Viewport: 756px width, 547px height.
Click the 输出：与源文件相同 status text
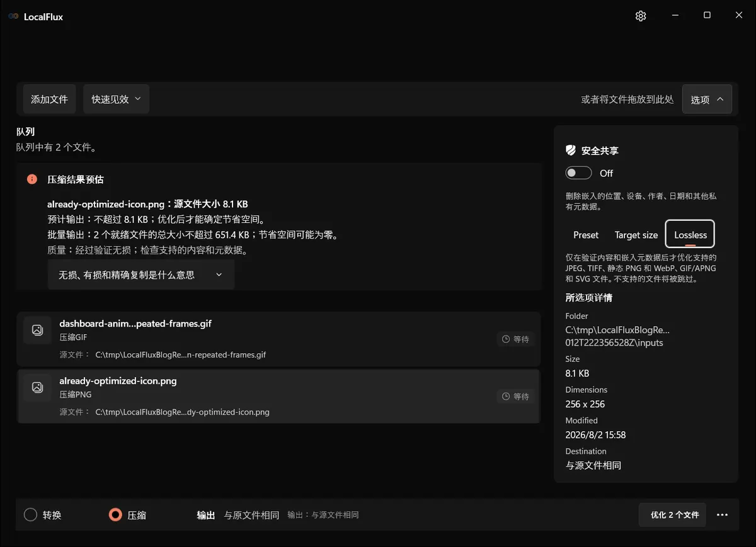click(x=323, y=515)
